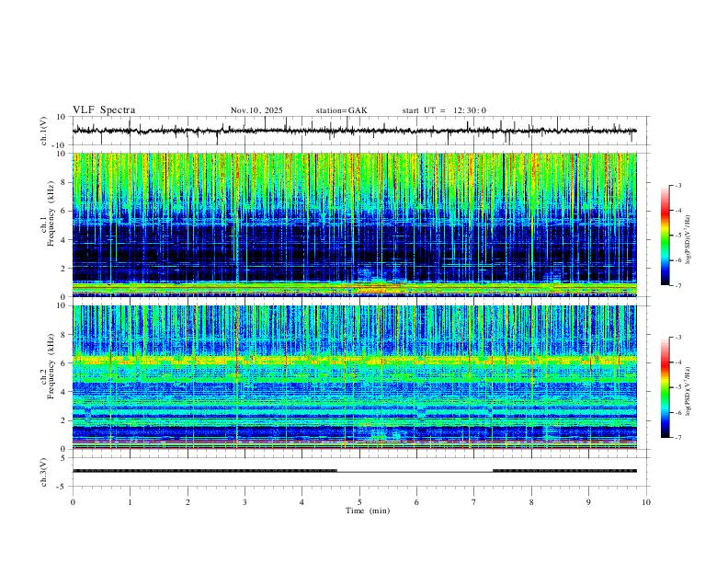728x563 pixels.
Task: Click the ch.1 'Frequency (kHz)' axis label
Action: tap(51, 214)
